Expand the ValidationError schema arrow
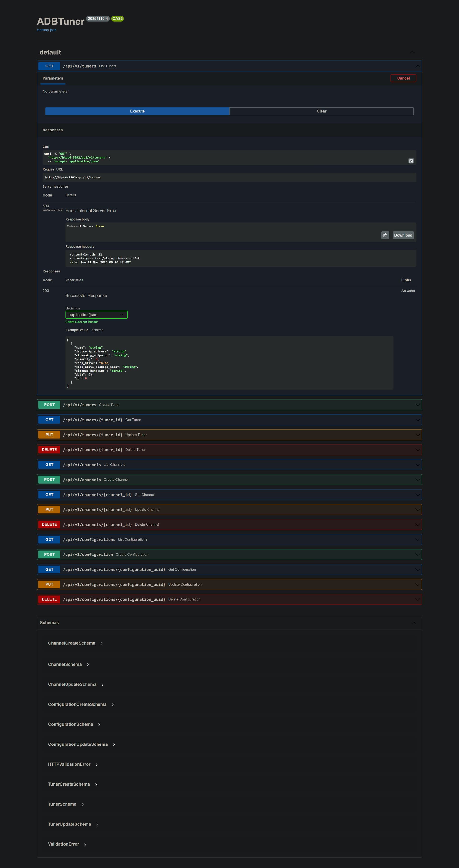This screenshot has width=459, height=868. tap(85, 844)
